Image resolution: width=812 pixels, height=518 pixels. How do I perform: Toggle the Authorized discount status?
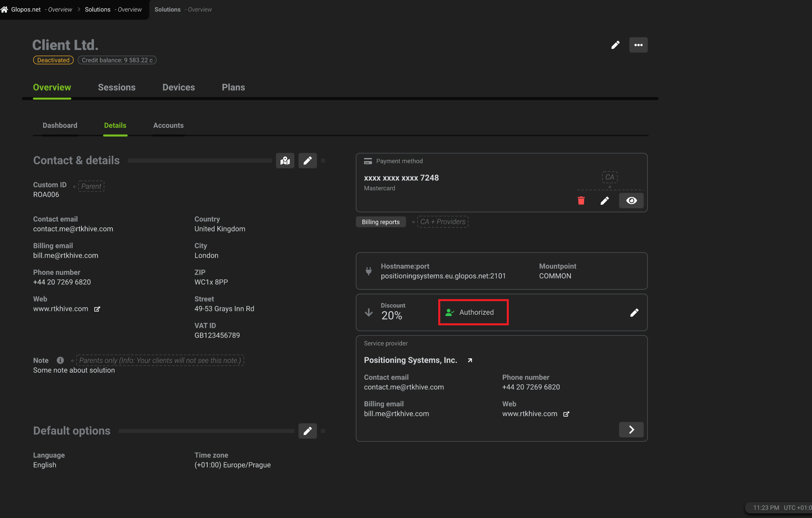coord(473,312)
